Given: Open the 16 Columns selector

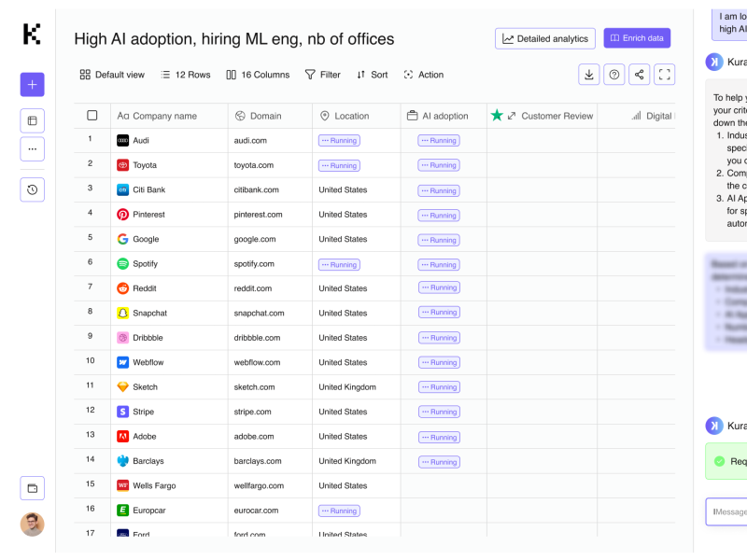Looking at the screenshot, I should [x=258, y=75].
